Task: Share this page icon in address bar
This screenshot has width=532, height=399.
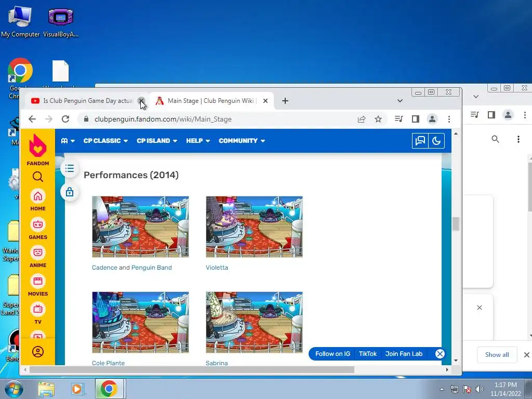Action: click(x=362, y=119)
